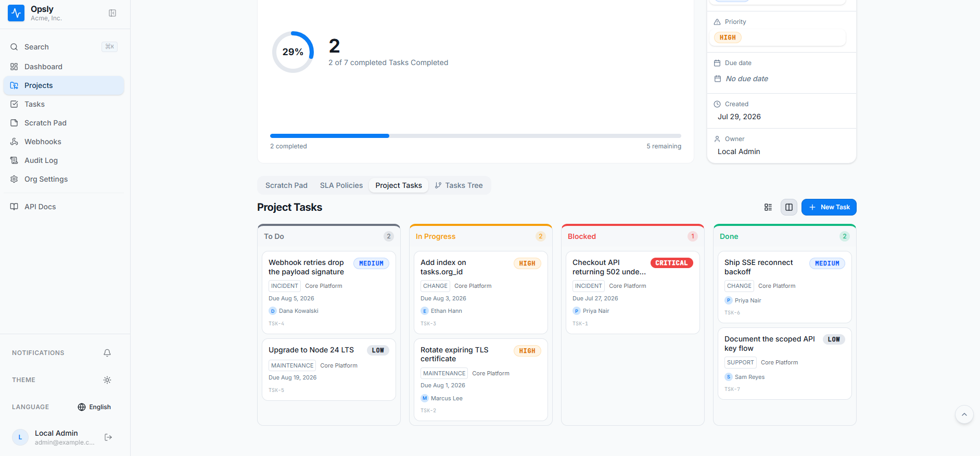Click the API Docs book icon
This screenshot has height=456, width=980.
pos(14,207)
